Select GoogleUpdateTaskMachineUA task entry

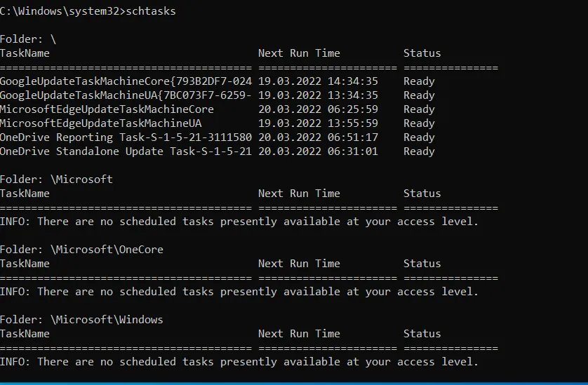click(x=126, y=95)
